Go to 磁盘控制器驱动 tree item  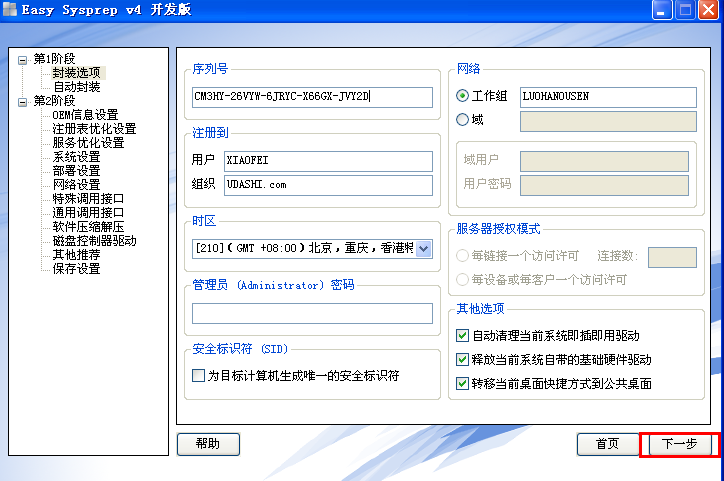(x=94, y=241)
